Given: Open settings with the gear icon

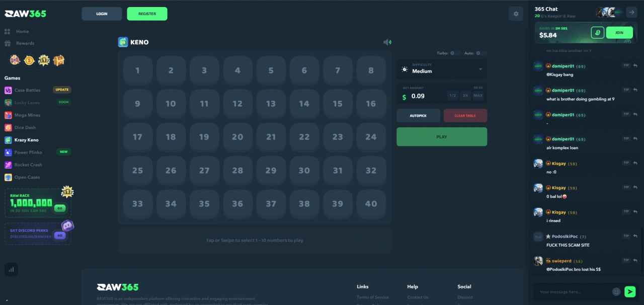Looking at the screenshot, I should [x=516, y=14].
